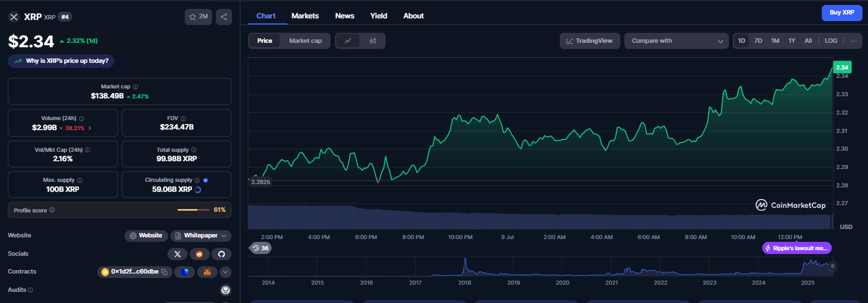Click the Profile score info icon
Viewport: 868px width, 303px height.
pyautogui.click(x=52, y=210)
